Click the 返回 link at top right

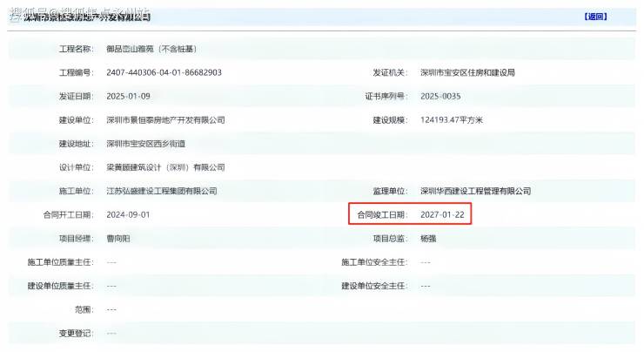pos(595,17)
